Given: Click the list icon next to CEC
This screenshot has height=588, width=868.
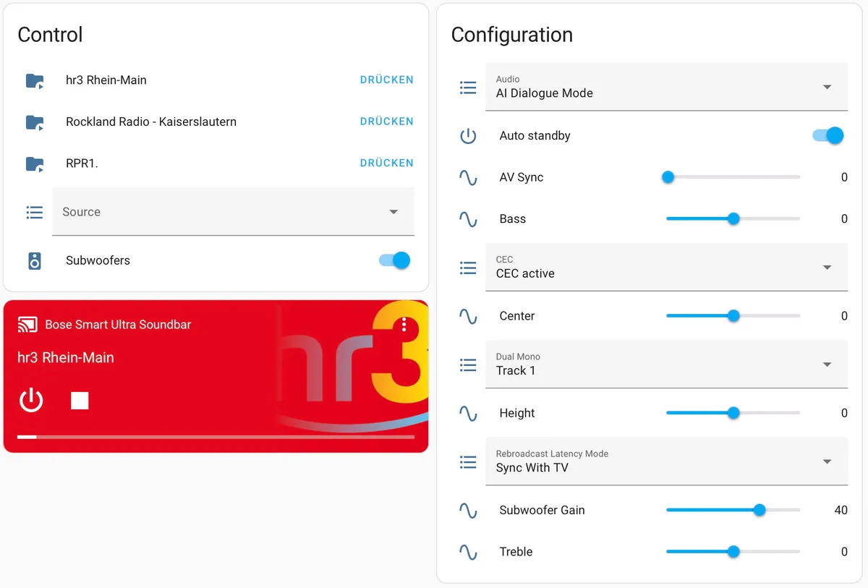Looking at the screenshot, I should click(x=468, y=268).
